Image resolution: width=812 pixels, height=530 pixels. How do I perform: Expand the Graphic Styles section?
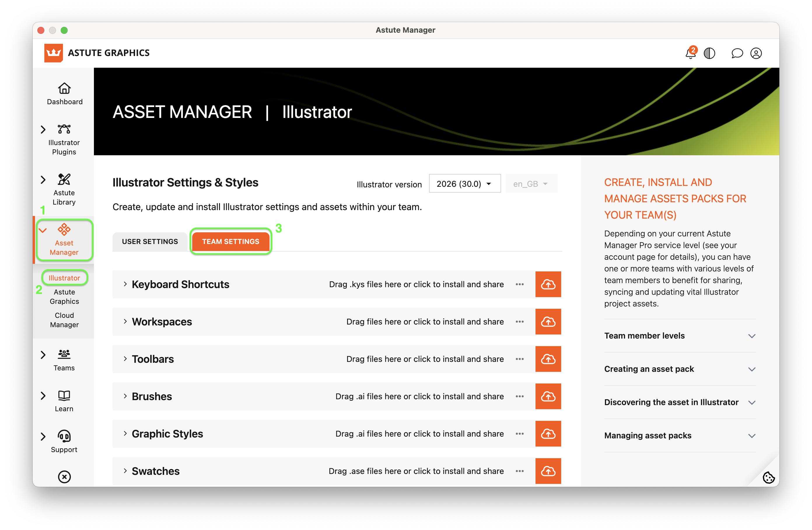coord(125,434)
